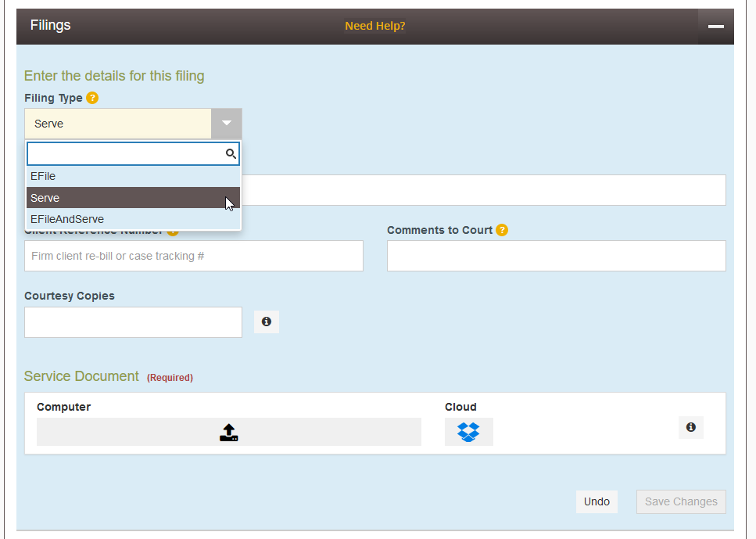Click the Comments to Court text field
Viewport: 756px width, 539px height.
555,256
